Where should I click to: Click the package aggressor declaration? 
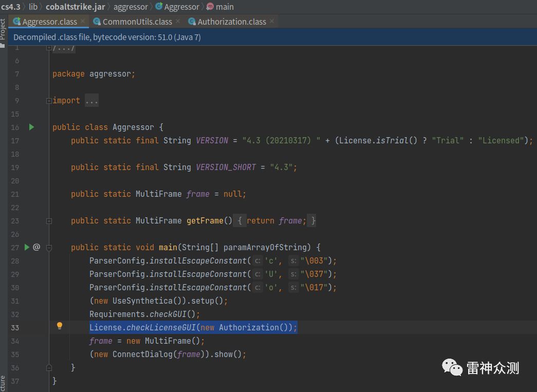[94, 73]
